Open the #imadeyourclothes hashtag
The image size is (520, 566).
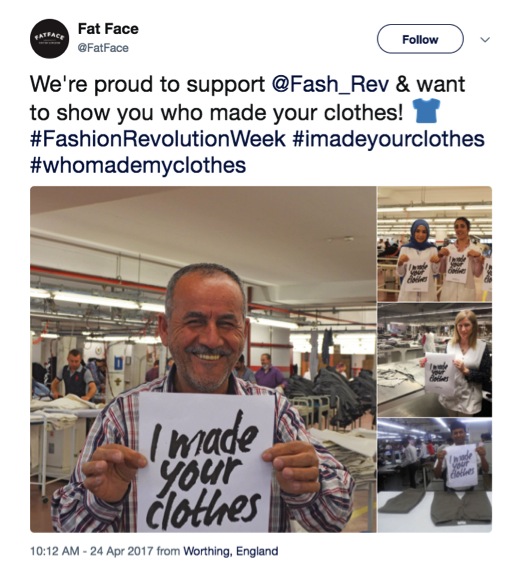click(388, 139)
